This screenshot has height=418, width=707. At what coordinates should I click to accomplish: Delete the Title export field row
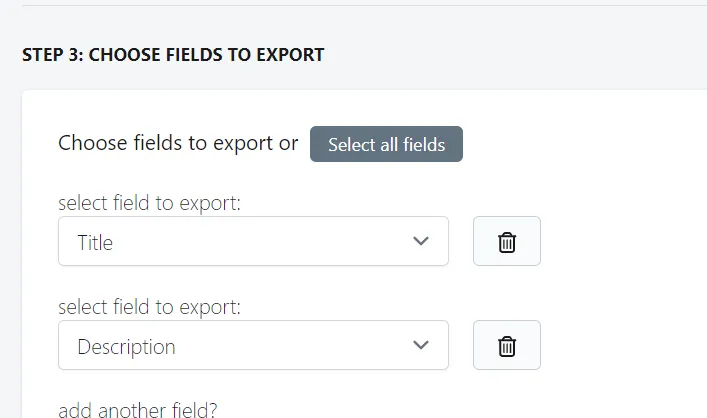coord(506,241)
